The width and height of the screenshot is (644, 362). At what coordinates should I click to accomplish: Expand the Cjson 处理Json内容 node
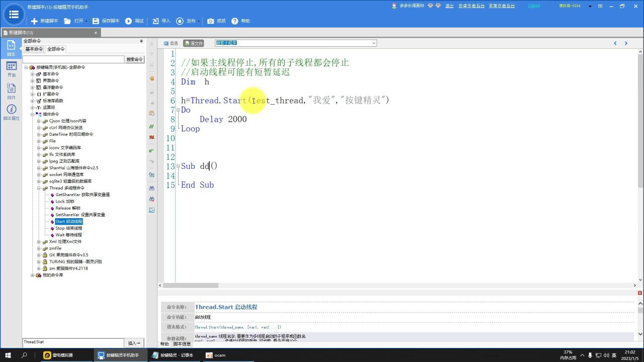click(x=39, y=121)
